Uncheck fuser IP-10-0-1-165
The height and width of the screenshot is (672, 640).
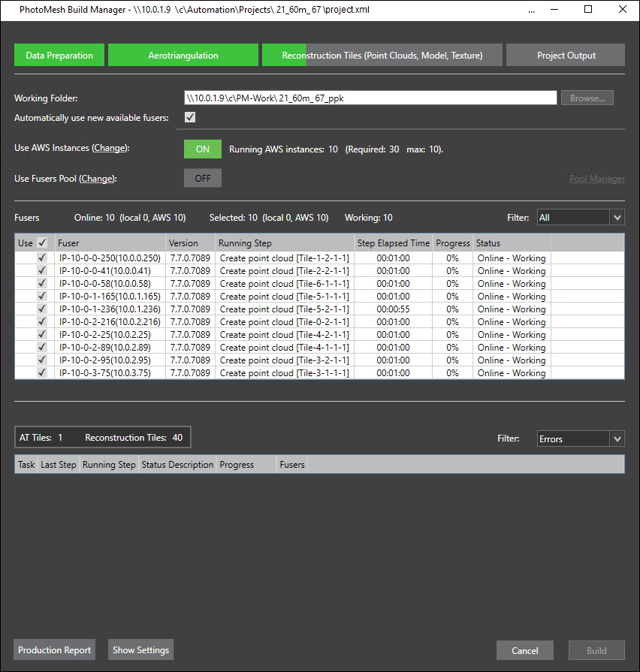coord(42,296)
